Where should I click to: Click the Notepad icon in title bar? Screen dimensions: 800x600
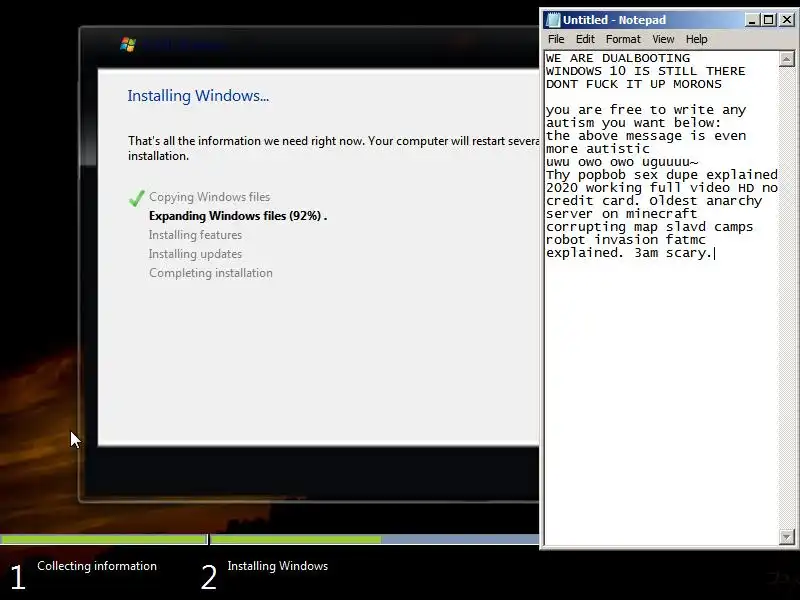(553, 20)
